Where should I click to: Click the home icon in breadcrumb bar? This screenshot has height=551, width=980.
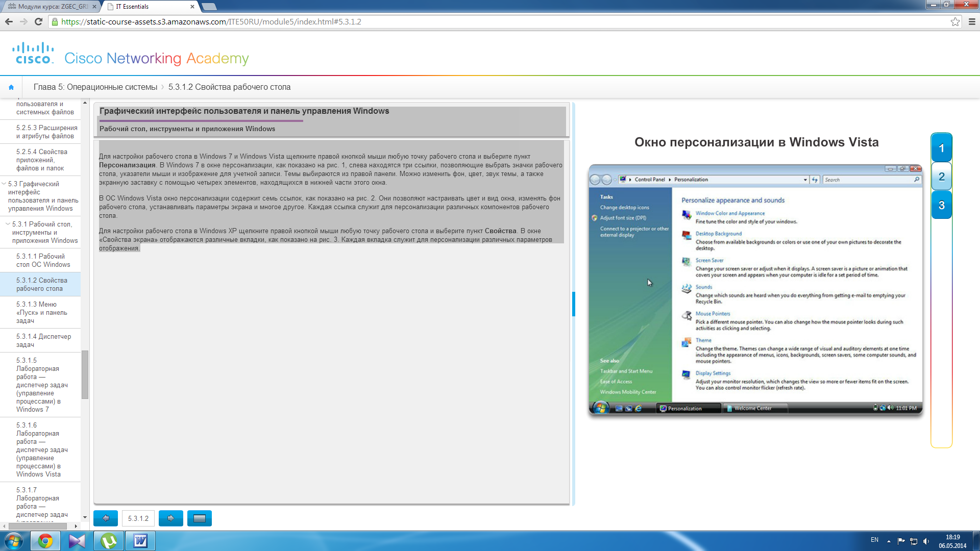(x=11, y=87)
